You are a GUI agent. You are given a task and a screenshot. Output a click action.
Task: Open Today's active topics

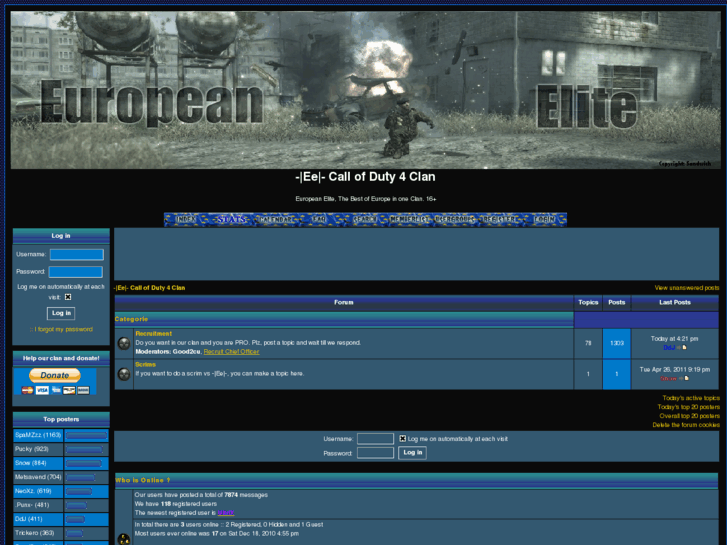691,398
